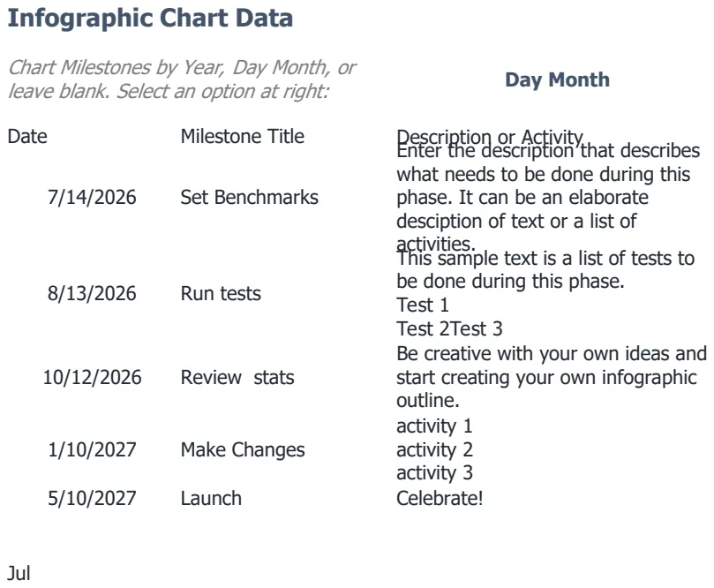714x588 pixels.
Task: Click the Review stats milestone cell
Action: 237,377
